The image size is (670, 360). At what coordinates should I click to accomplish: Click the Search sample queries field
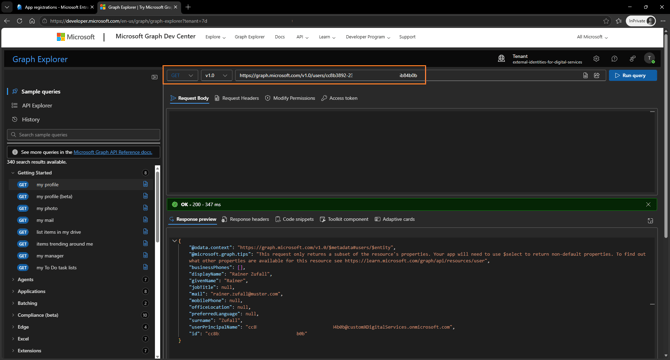[84, 135]
